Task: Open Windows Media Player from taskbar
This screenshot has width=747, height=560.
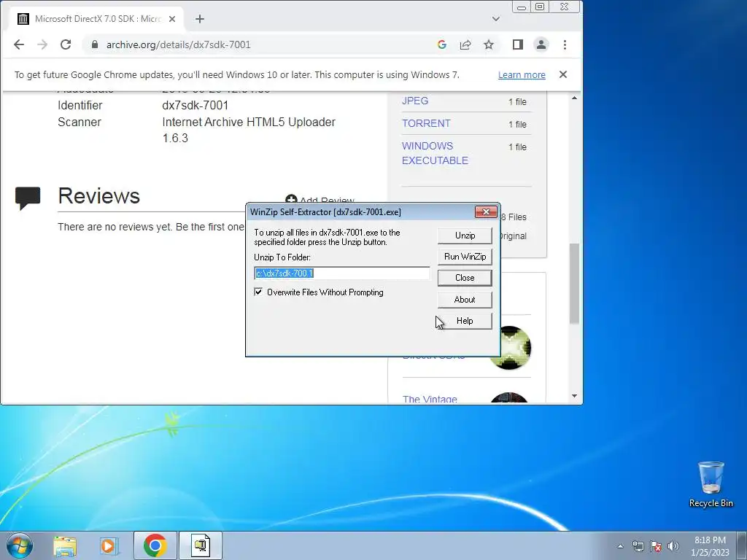Action: [109, 545]
